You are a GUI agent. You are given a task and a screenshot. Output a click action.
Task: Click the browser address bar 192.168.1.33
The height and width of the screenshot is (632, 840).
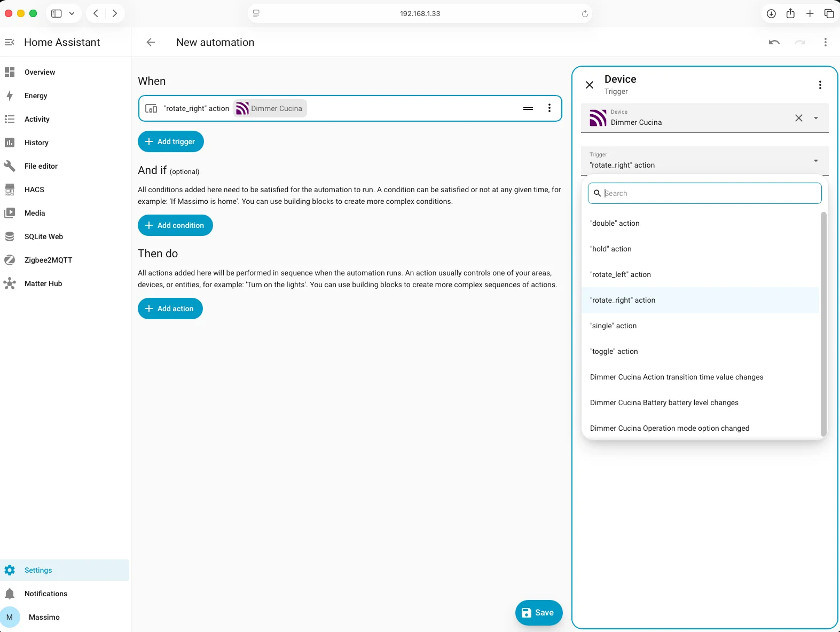point(420,13)
